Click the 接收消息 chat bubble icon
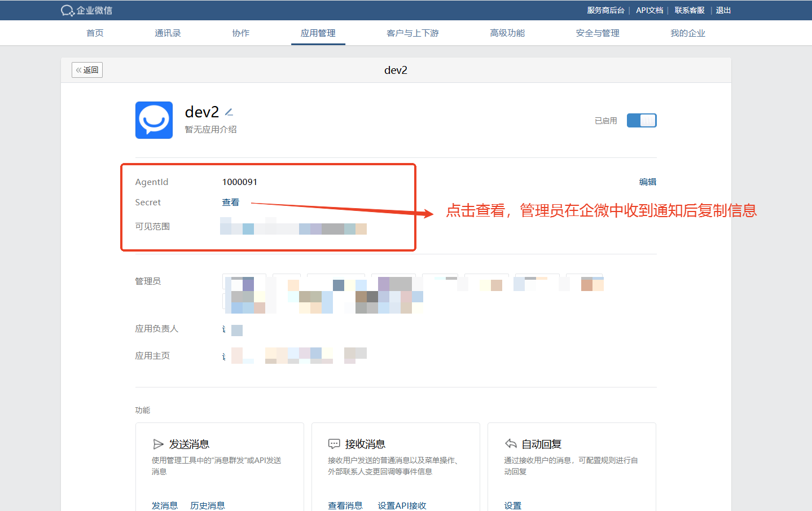Image resolution: width=812 pixels, height=511 pixels. coord(334,444)
